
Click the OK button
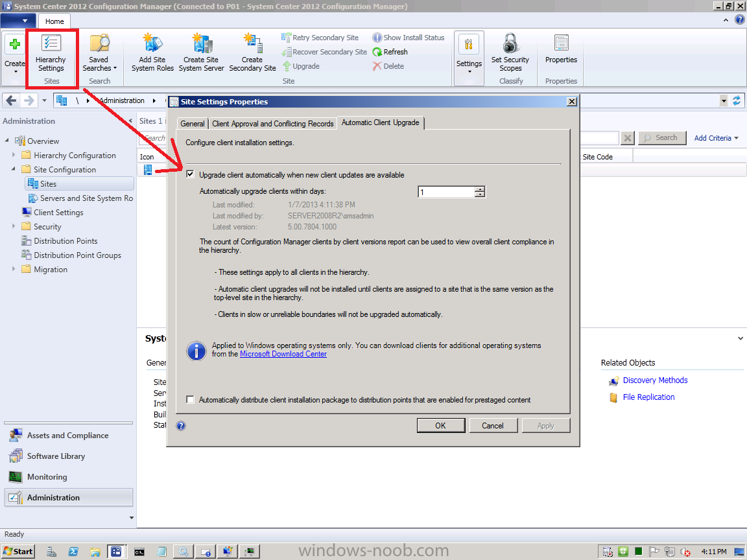click(441, 426)
